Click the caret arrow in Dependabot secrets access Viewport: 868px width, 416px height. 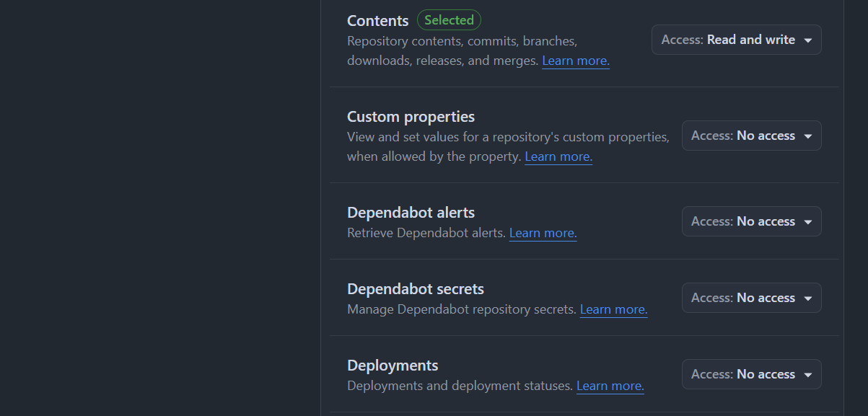[x=808, y=298]
